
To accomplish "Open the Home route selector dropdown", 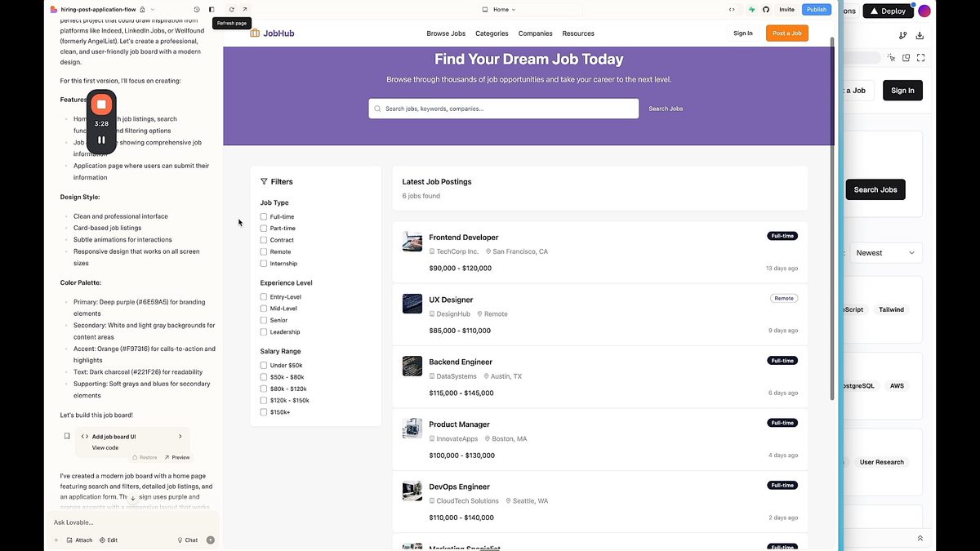I will click(499, 10).
